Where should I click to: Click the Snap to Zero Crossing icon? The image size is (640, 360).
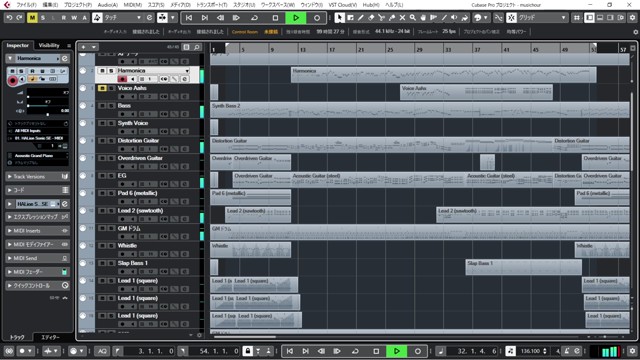[x=498, y=18]
